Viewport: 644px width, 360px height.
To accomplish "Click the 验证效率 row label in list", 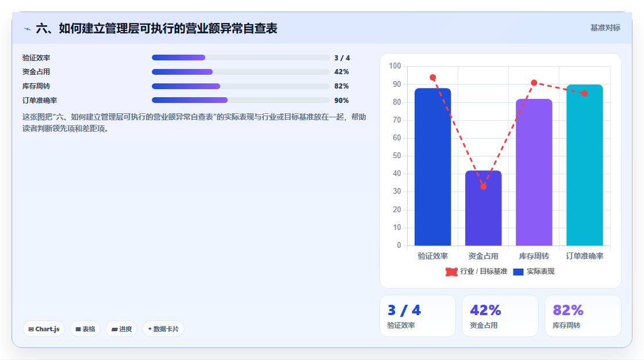I will (36, 58).
